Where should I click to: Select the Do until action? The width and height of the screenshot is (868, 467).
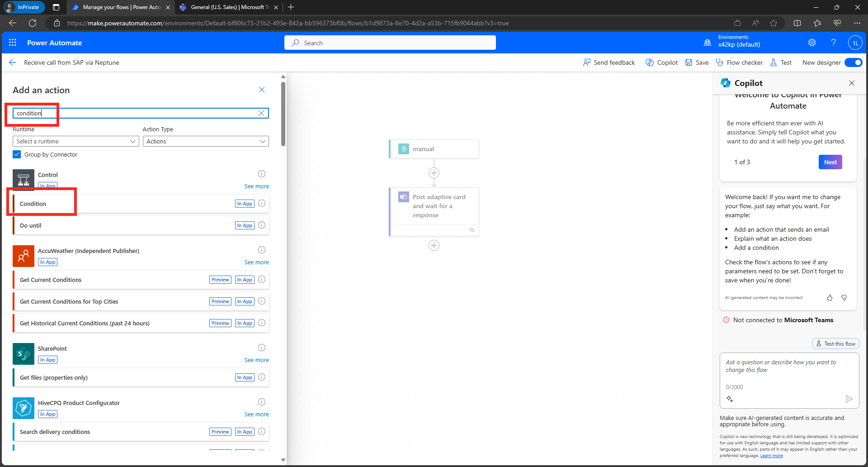(x=141, y=225)
